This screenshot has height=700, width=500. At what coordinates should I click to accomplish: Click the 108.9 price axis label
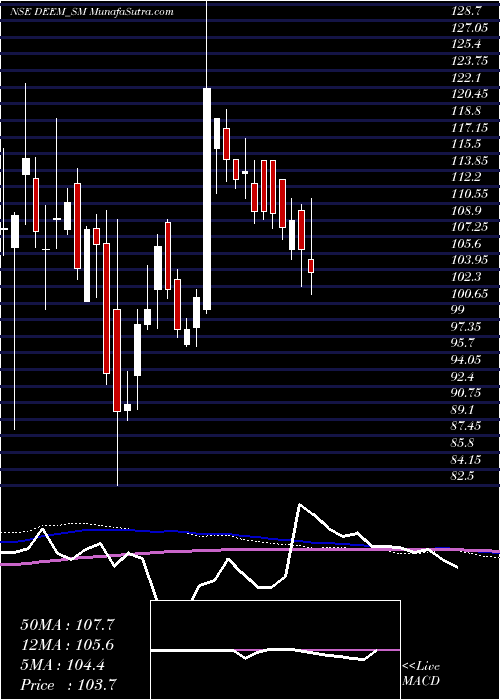[x=467, y=211]
